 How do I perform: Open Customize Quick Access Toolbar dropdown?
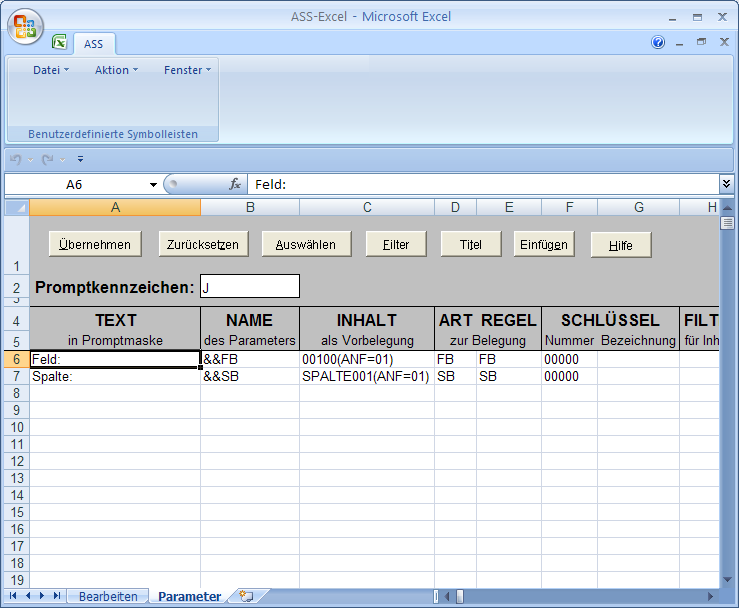pos(80,159)
